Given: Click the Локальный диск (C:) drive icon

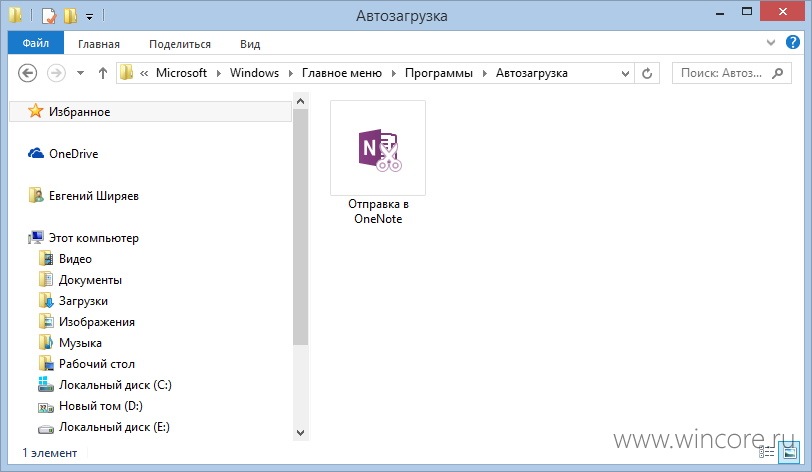Looking at the screenshot, I should (x=46, y=384).
